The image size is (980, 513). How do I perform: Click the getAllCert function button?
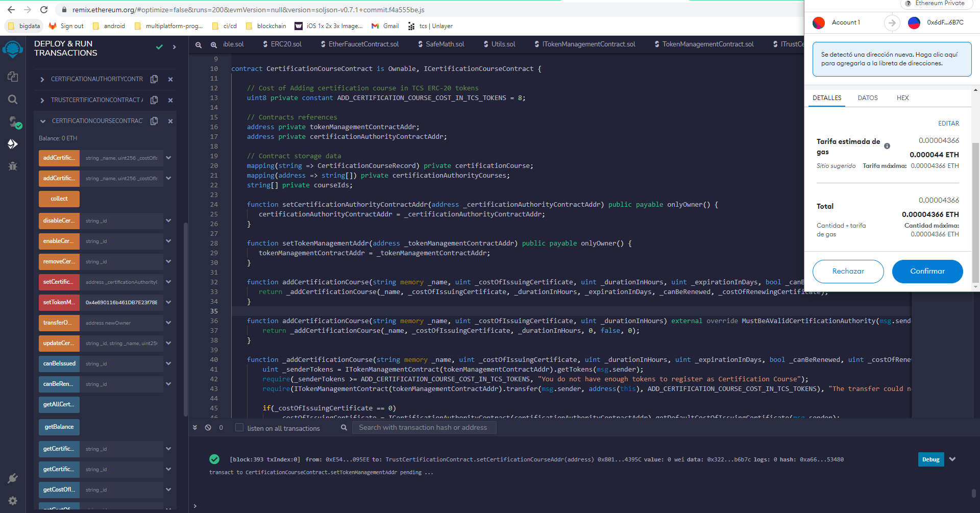click(x=59, y=405)
